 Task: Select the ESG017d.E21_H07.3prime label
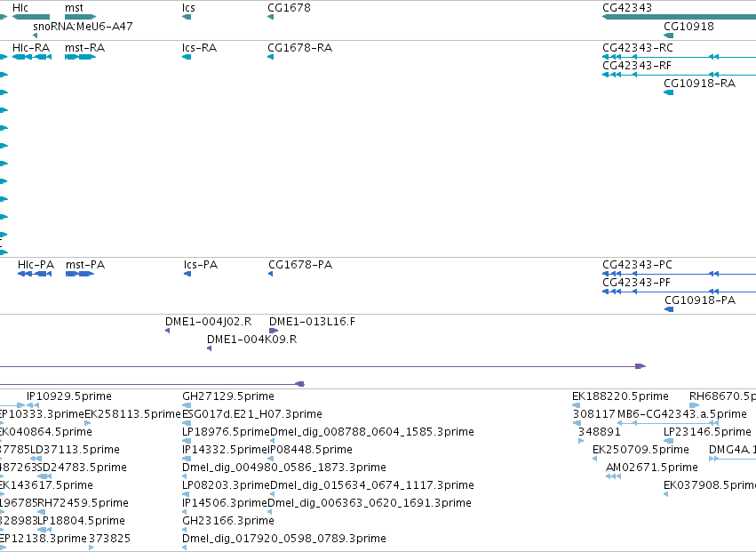coord(252,414)
